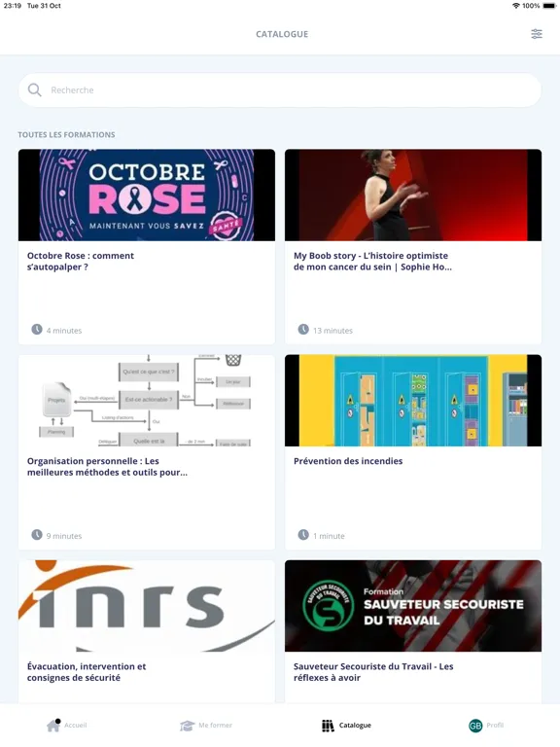Viewport: 560px width, 747px height.
Task: Click clock icon beside 4 minutes
Action: click(37, 329)
